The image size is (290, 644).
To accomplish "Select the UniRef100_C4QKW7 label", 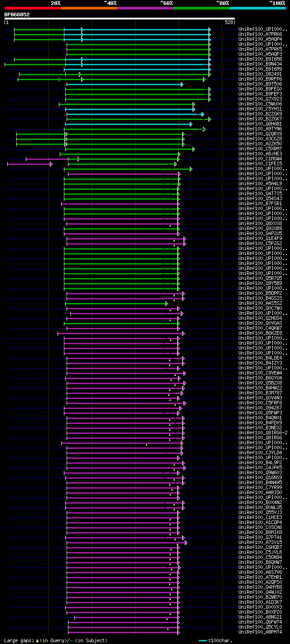I will 260,328.
